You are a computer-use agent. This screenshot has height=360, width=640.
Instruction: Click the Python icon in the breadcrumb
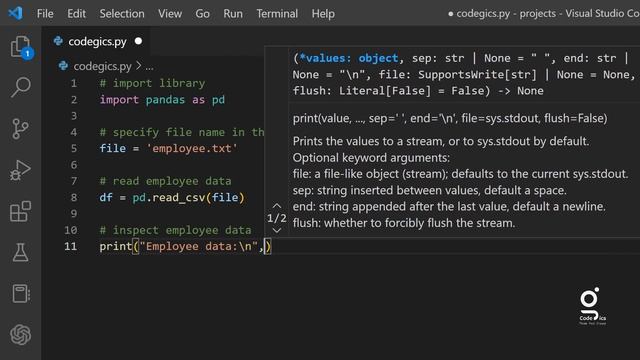[63, 66]
